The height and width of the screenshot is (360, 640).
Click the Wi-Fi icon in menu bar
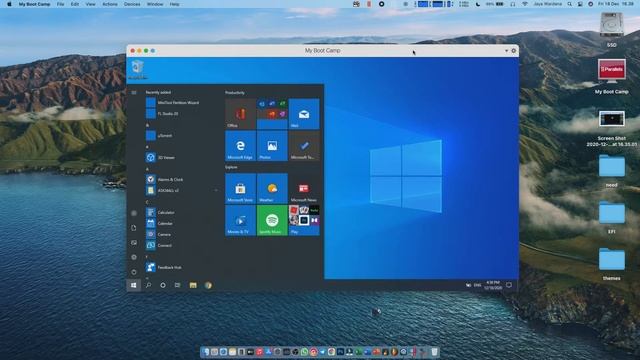coord(525,4)
